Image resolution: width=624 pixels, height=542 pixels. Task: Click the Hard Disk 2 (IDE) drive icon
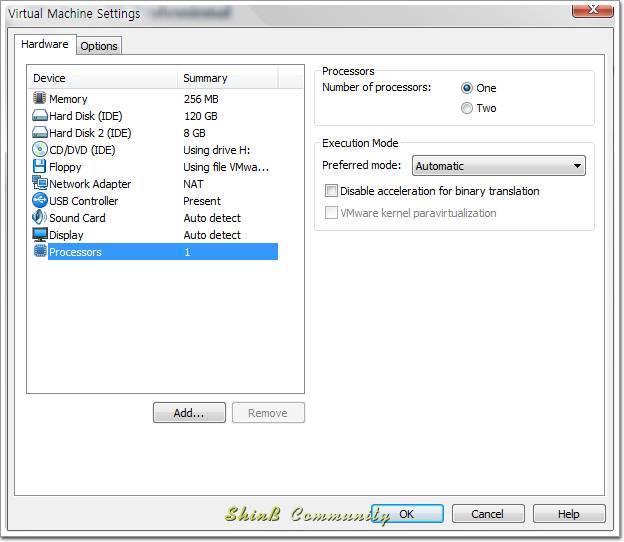point(40,132)
